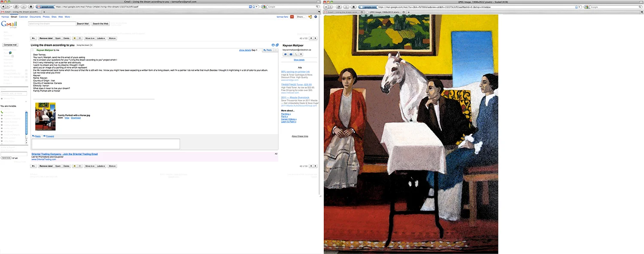Open Web from the Google top bar
The width and height of the screenshot is (644, 254).
(61, 17)
